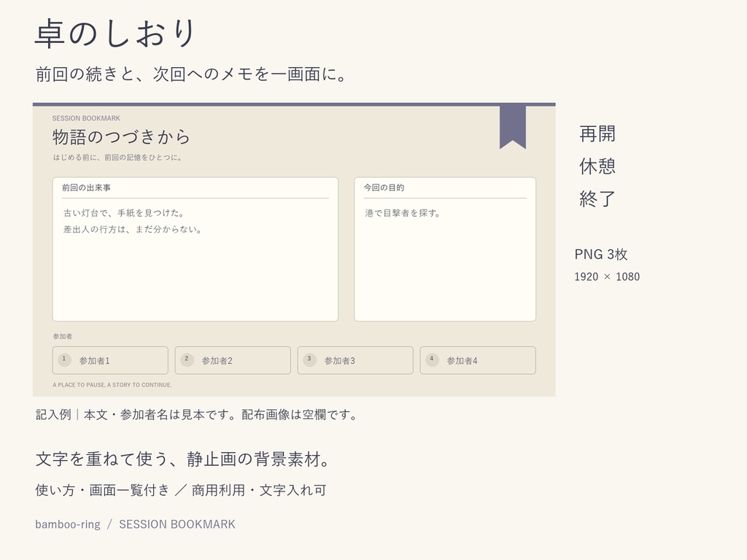
Task: Select the 再開 screen label
Action: (597, 134)
